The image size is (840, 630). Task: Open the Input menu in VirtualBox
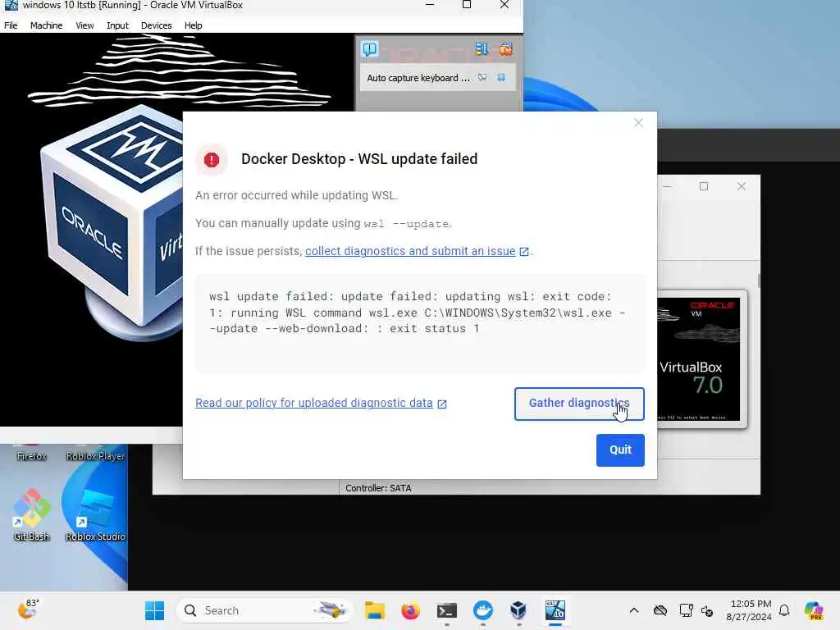117,25
